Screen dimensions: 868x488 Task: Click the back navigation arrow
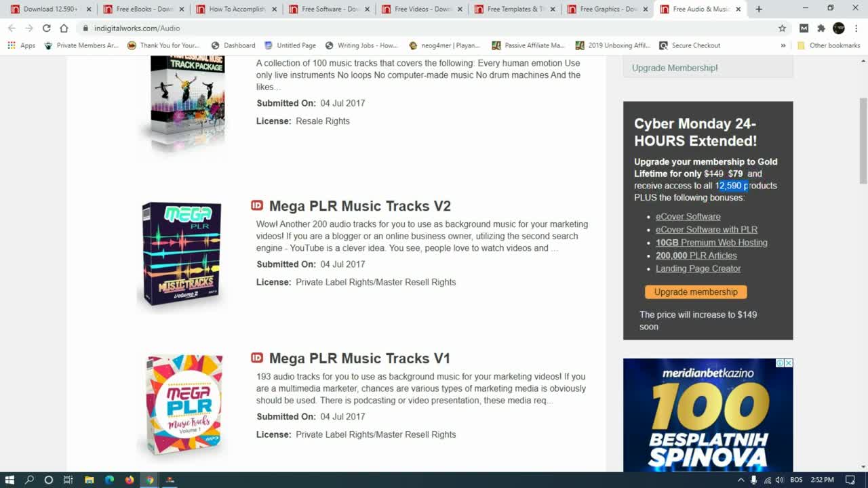tap(12, 28)
